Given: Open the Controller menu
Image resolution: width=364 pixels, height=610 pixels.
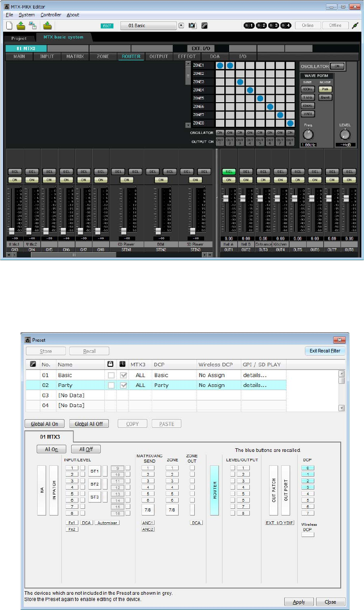Looking at the screenshot, I should pyautogui.click(x=51, y=15).
